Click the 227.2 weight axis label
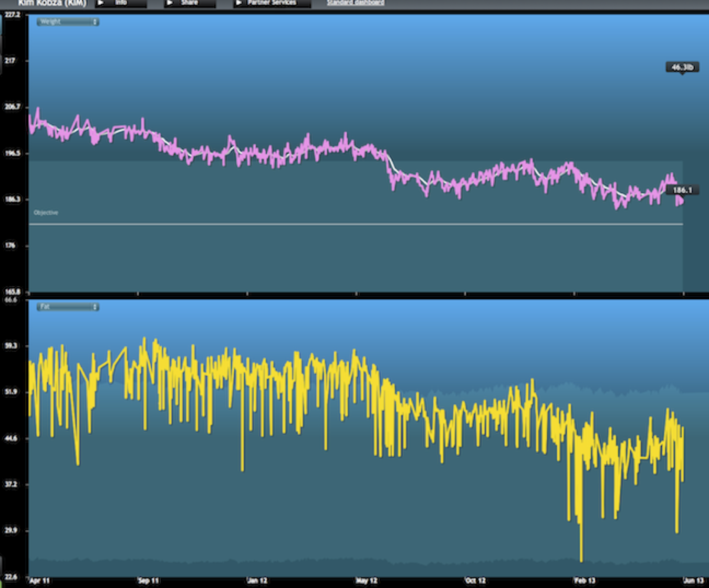Screen dimensions: 709x588 pyautogui.click(x=12, y=15)
